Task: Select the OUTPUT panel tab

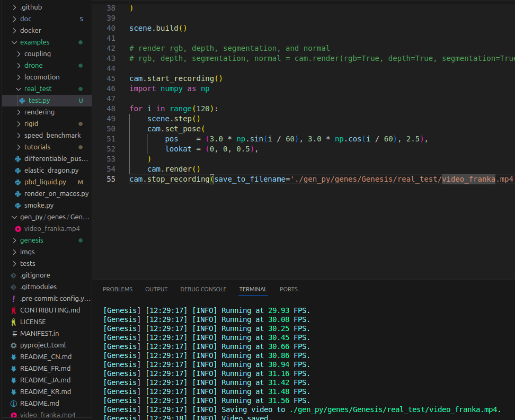Action: (156, 289)
